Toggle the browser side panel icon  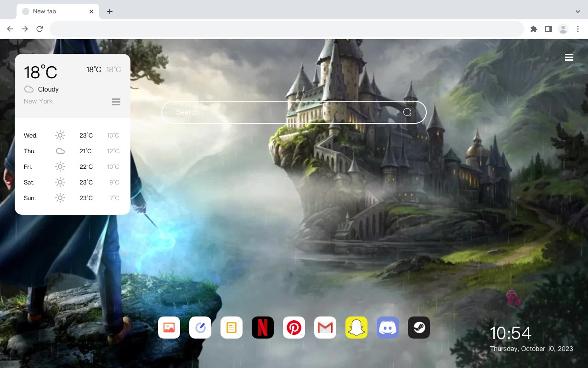point(548,29)
